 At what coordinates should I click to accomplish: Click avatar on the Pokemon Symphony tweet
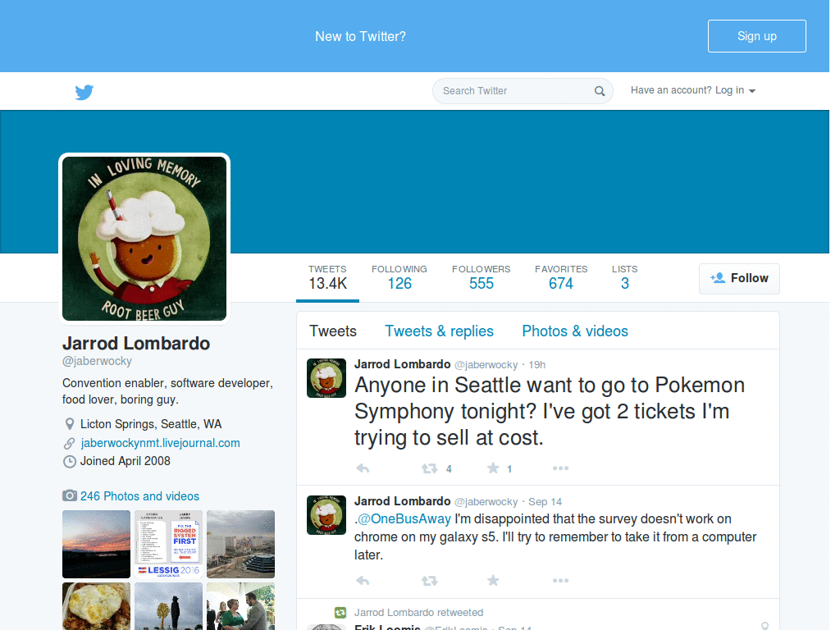pos(326,378)
